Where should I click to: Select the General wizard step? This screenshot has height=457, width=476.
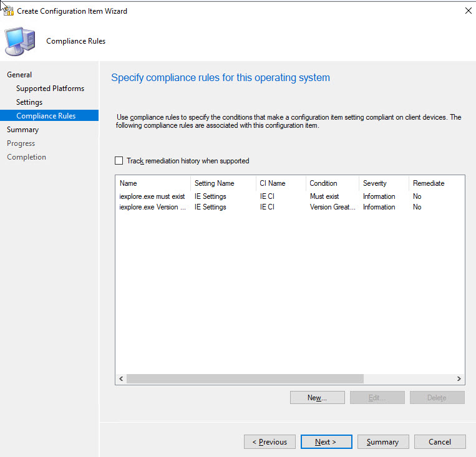(19, 75)
